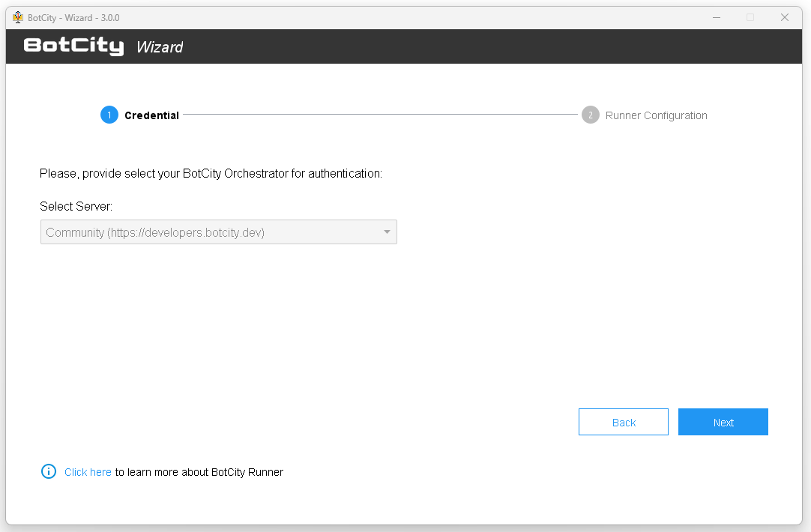The width and height of the screenshot is (811, 532).
Task: Click the line connecting the two steps
Action: 380,115
